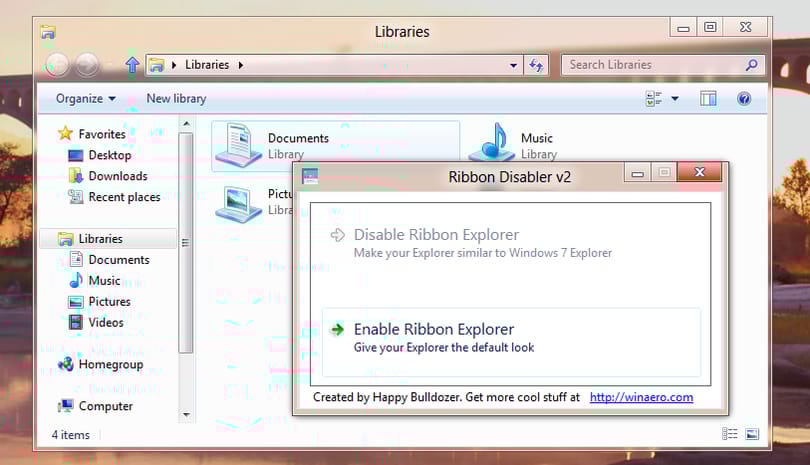Select Videos under Libraries tree
This screenshot has width=810, height=465.
pyautogui.click(x=106, y=322)
